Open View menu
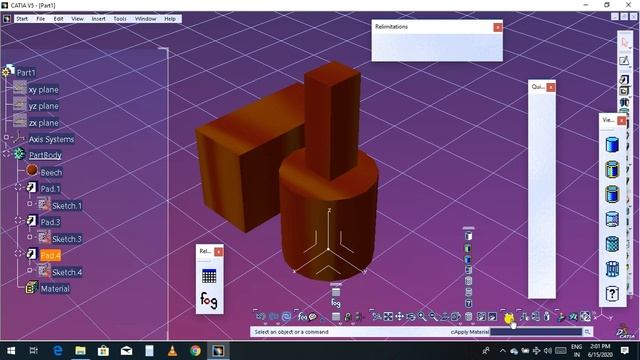Screen dimensions: 640x360 click(77, 19)
